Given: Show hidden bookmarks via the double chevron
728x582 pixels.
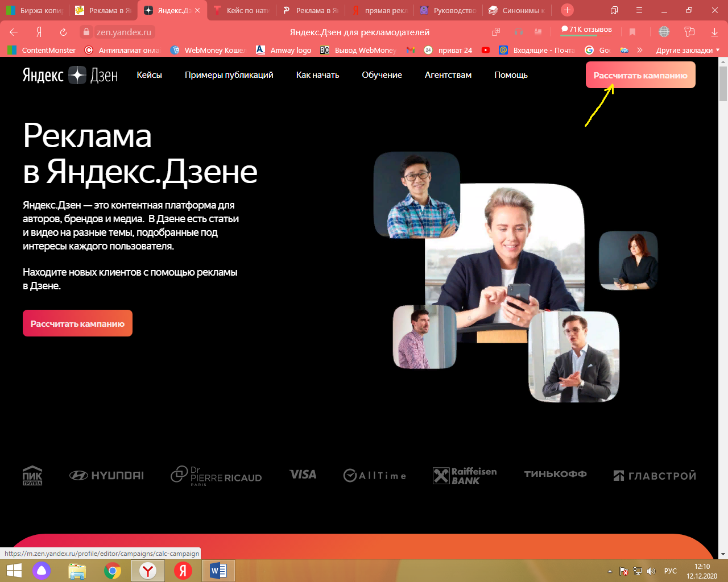Looking at the screenshot, I should coord(640,50).
